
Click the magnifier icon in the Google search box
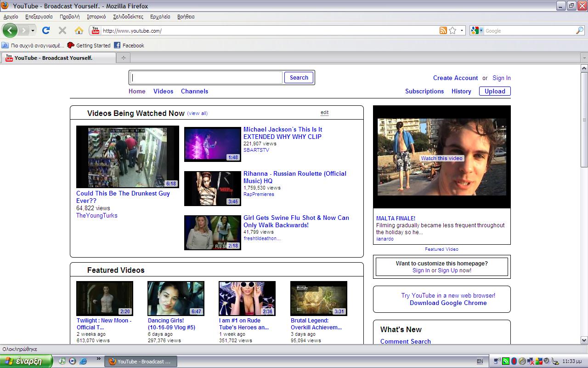[580, 31]
